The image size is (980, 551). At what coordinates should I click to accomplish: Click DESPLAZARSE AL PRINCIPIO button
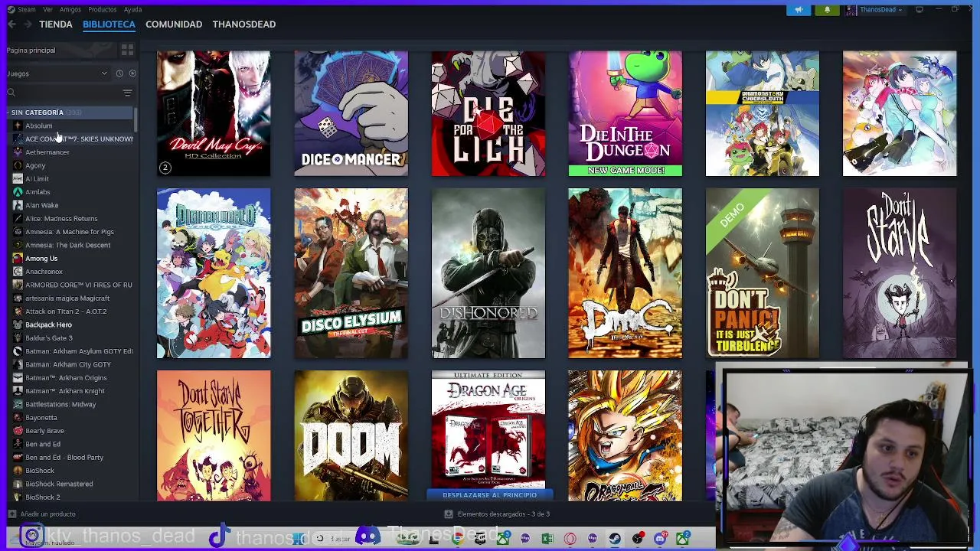tap(489, 495)
